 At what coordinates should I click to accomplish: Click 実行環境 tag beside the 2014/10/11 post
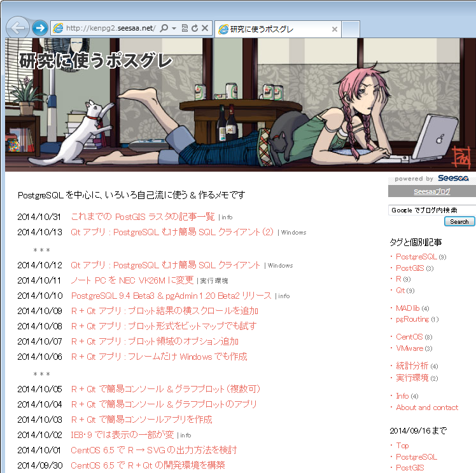coord(214,281)
